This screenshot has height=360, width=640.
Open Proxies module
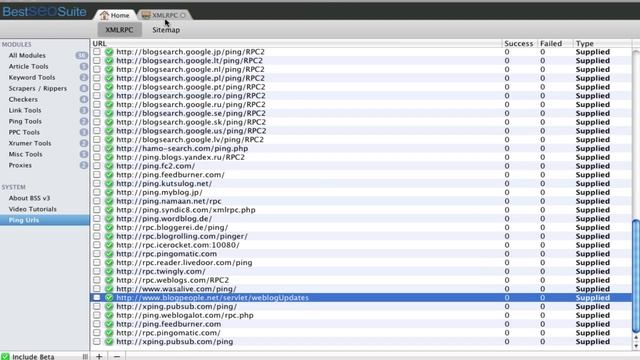point(20,166)
